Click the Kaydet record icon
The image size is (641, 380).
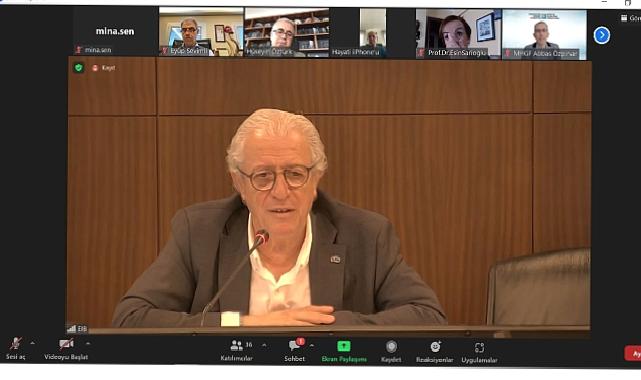click(391, 351)
